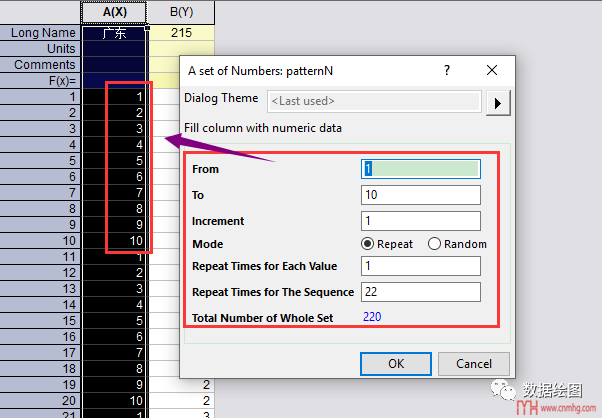This screenshot has width=602, height=418.
Task: Click the Repeat Times for Each Value field
Action: coord(421,266)
